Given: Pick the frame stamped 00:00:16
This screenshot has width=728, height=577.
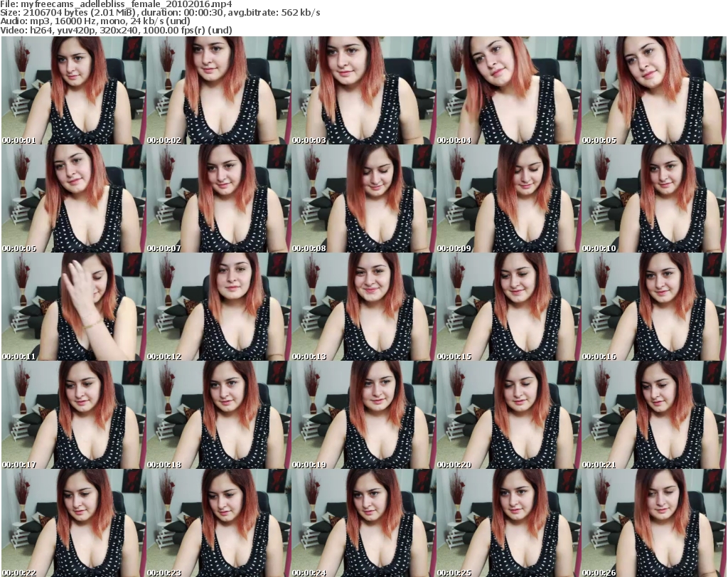Looking at the screenshot, I should click(x=653, y=307).
